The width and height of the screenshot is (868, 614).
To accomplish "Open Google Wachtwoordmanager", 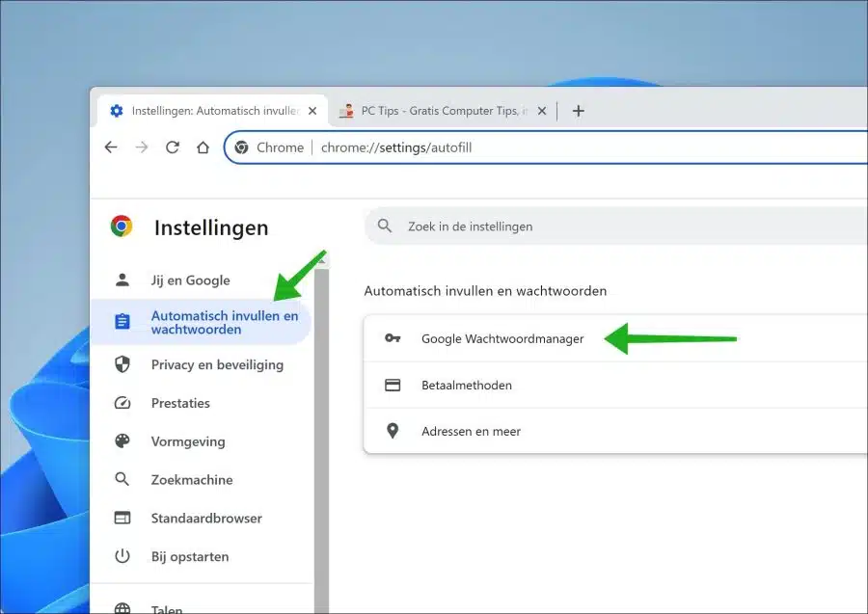I will point(615,338).
